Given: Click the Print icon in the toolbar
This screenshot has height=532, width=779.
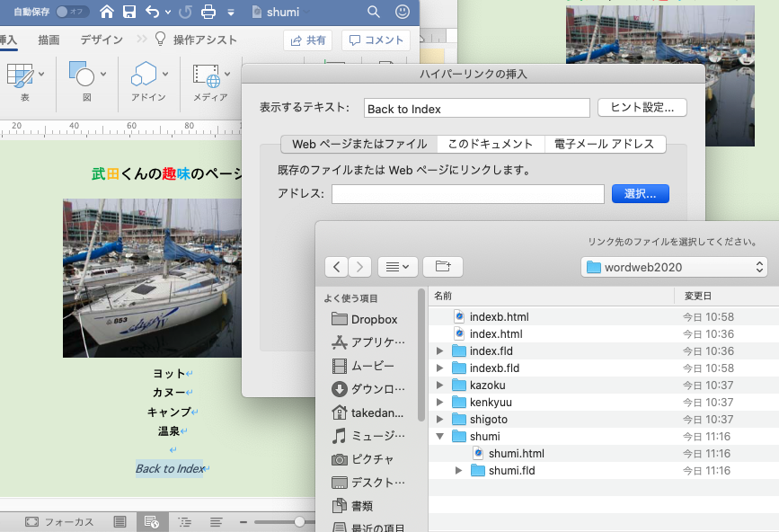Looking at the screenshot, I should point(208,12).
